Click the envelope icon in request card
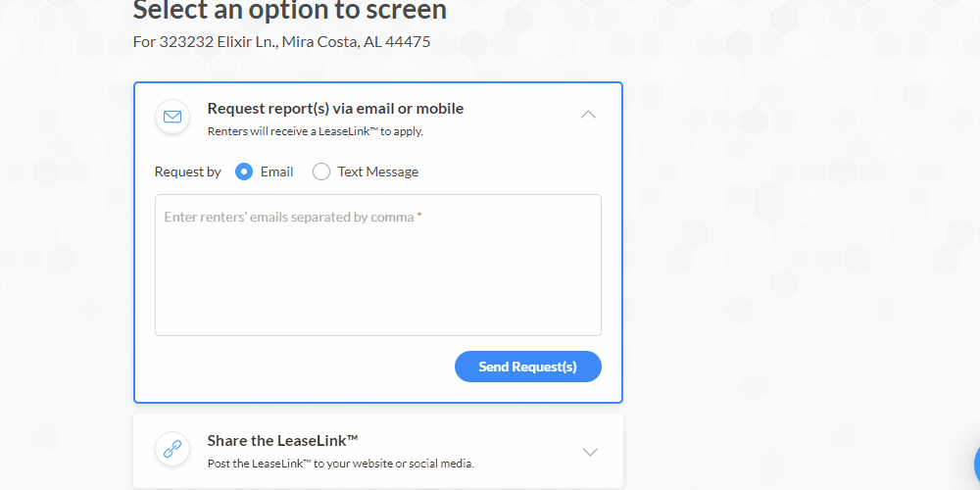The image size is (980, 490). 172,117
